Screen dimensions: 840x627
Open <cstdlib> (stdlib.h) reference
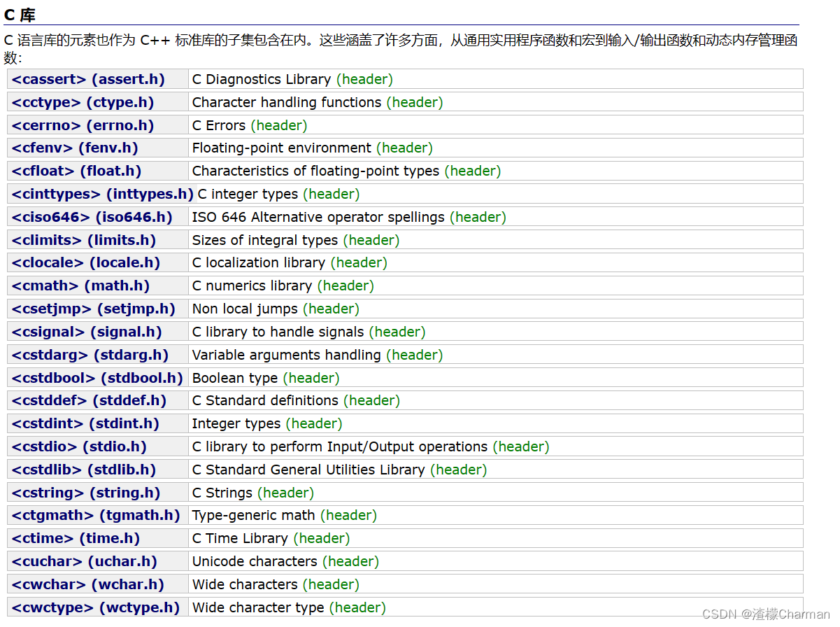84,470
